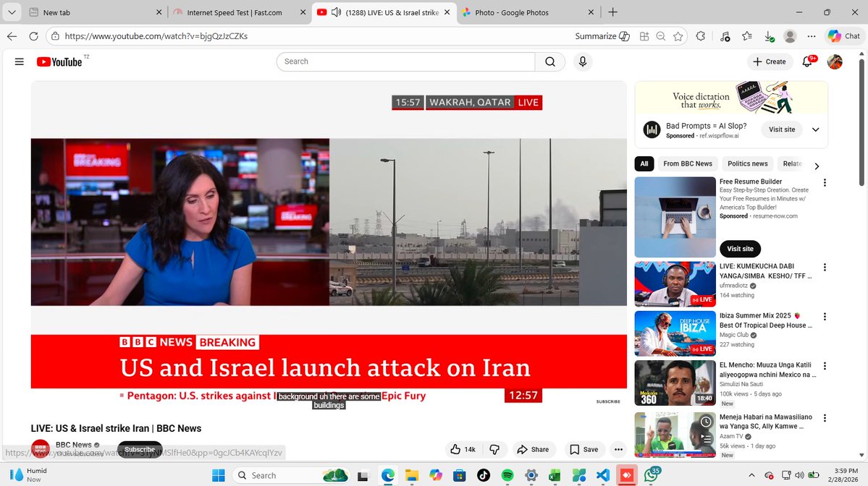Open the Meneja Habari video thumbnail
The image size is (868, 486).
point(675,435)
